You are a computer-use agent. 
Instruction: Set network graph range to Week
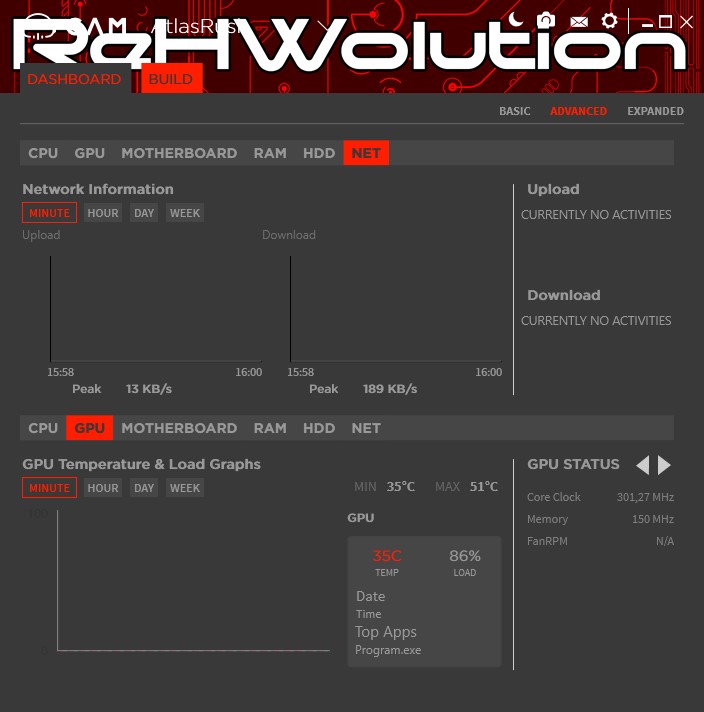click(185, 213)
